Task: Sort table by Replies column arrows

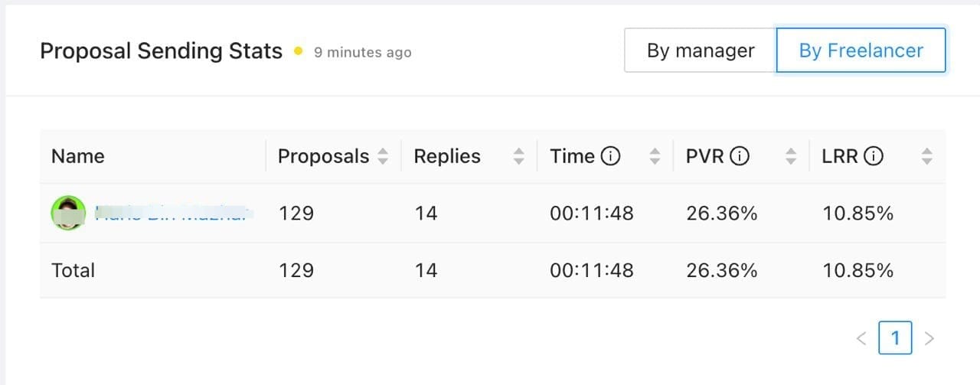Action: [519, 157]
